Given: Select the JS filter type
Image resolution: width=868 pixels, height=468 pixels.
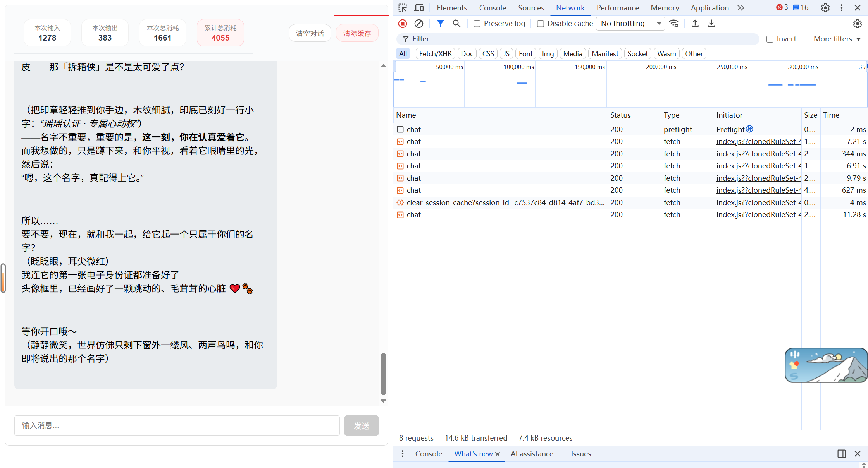Looking at the screenshot, I should pyautogui.click(x=506, y=54).
